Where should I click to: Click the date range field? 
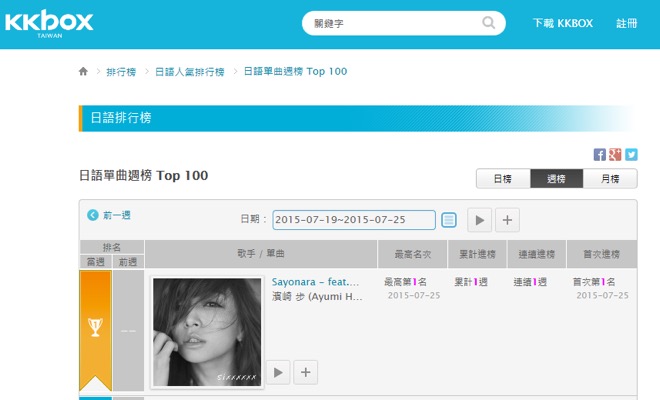pos(354,220)
